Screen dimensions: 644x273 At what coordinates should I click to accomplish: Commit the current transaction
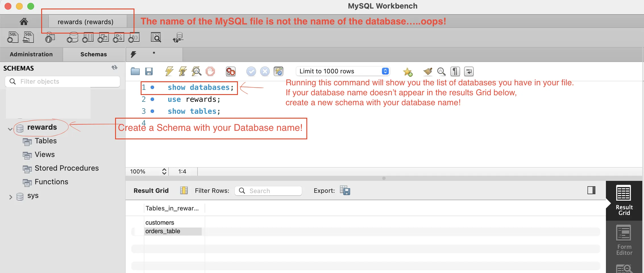click(x=251, y=71)
